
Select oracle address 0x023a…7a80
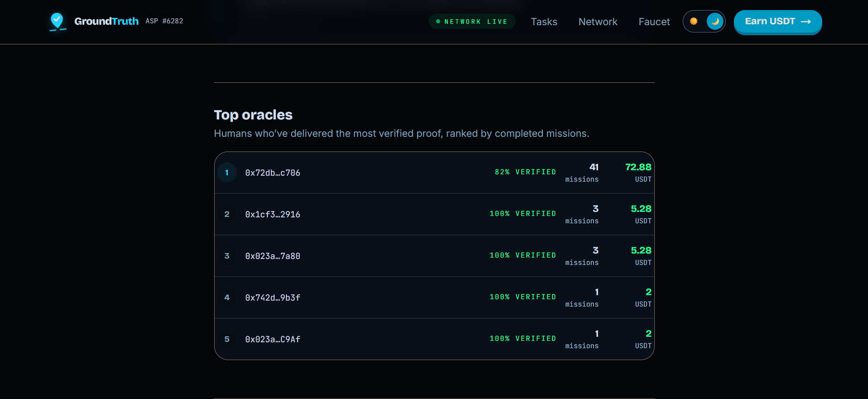pos(273,256)
